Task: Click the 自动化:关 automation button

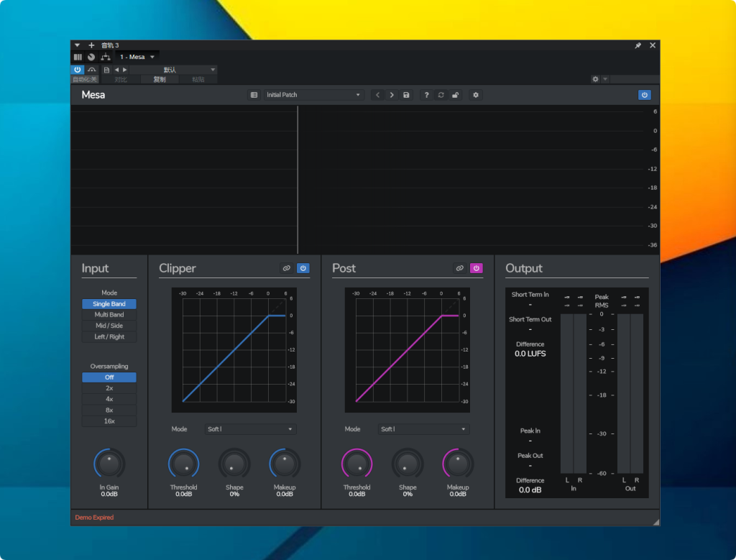Action: click(x=85, y=79)
